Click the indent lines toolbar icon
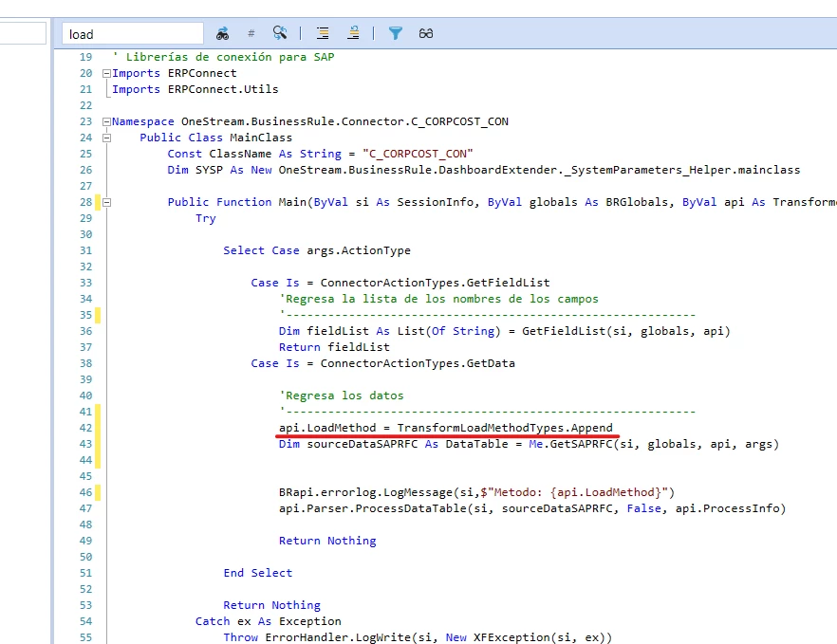 pos(323,33)
